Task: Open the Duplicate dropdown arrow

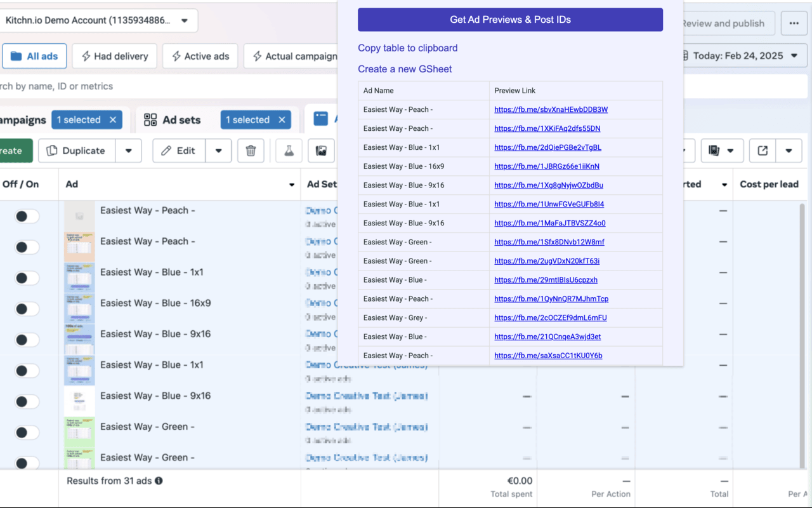Action: tap(128, 150)
